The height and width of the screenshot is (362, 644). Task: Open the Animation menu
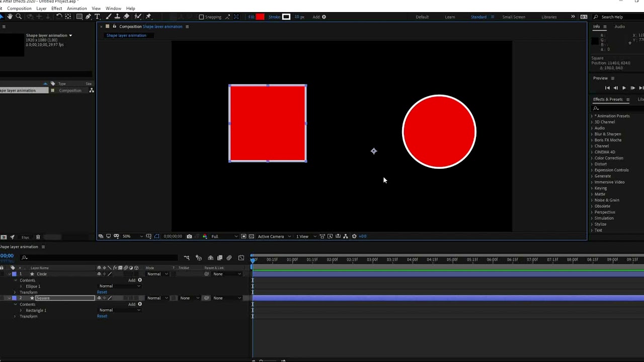(76, 9)
